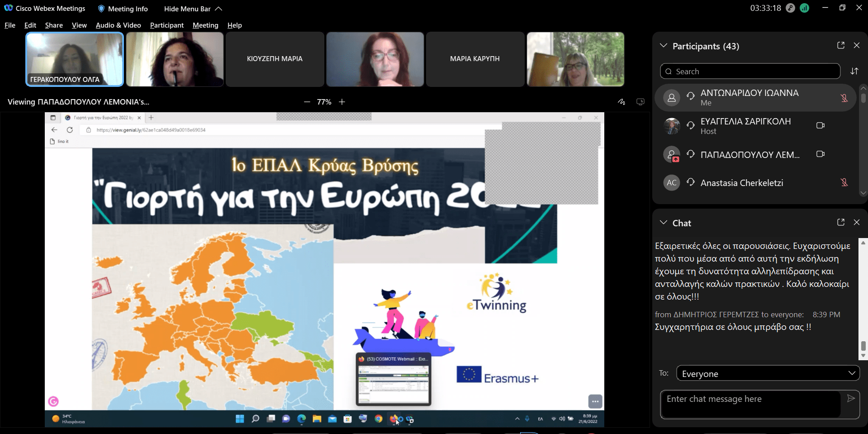Click the chat scrollbar thumb
The height and width of the screenshot is (434, 868).
click(x=863, y=346)
